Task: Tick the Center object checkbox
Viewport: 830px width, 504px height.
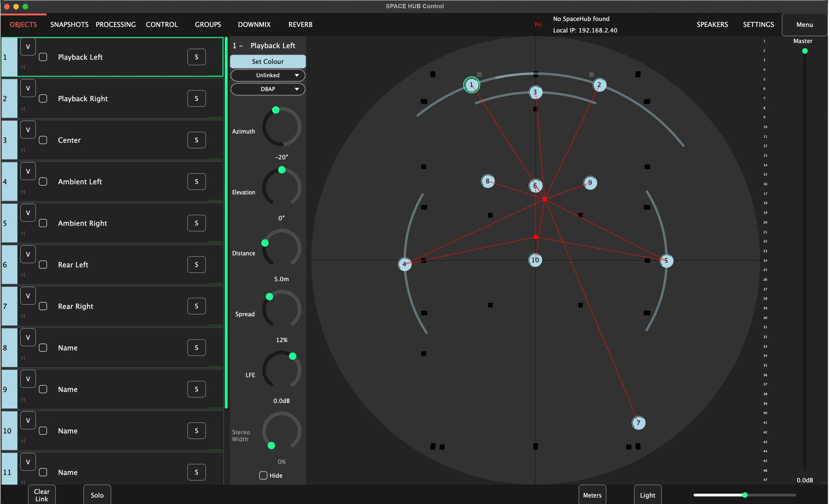Action: coord(43,140)
